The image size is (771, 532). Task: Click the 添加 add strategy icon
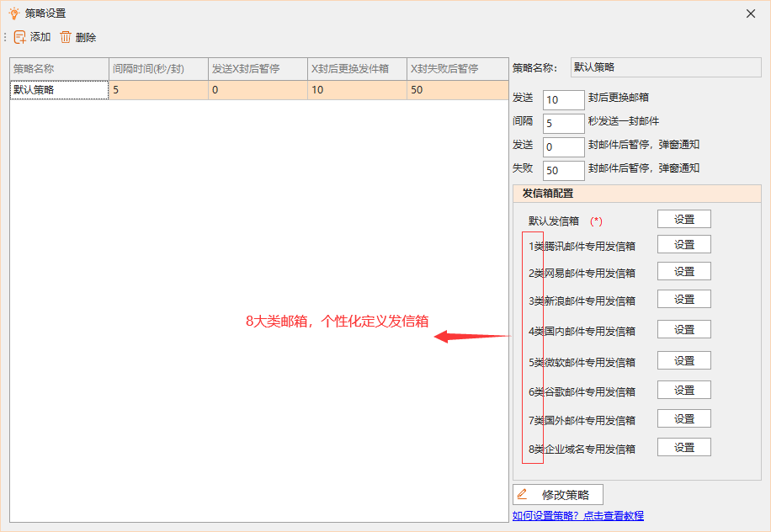click(19, 37)
